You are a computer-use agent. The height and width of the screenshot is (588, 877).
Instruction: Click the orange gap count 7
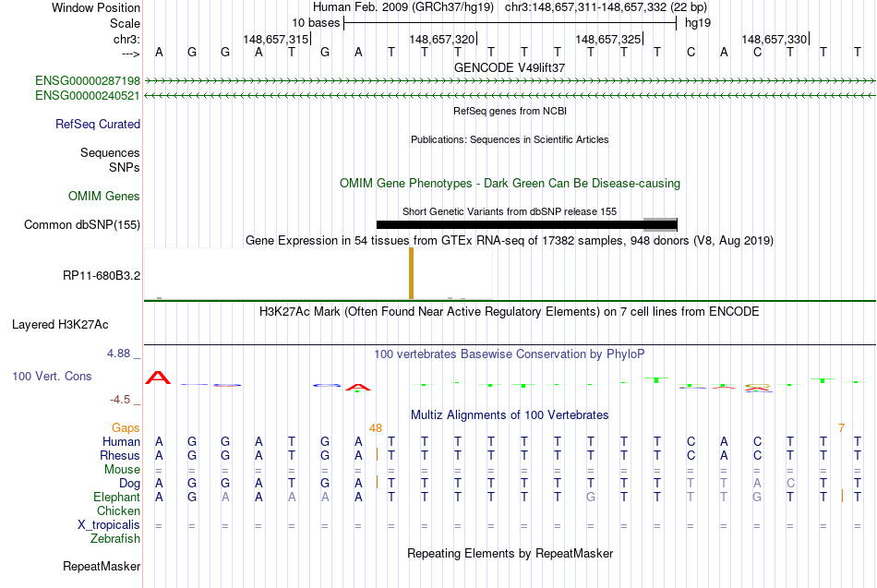tap(841, 428)
